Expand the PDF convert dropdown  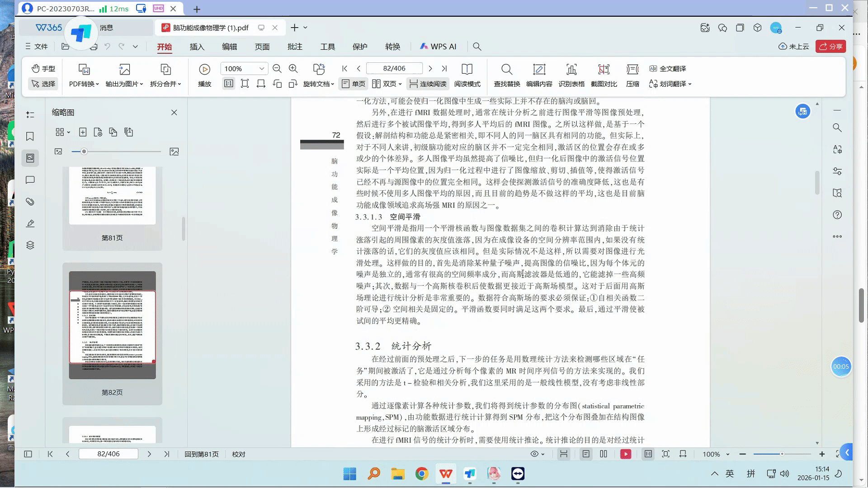pos(84,84)
